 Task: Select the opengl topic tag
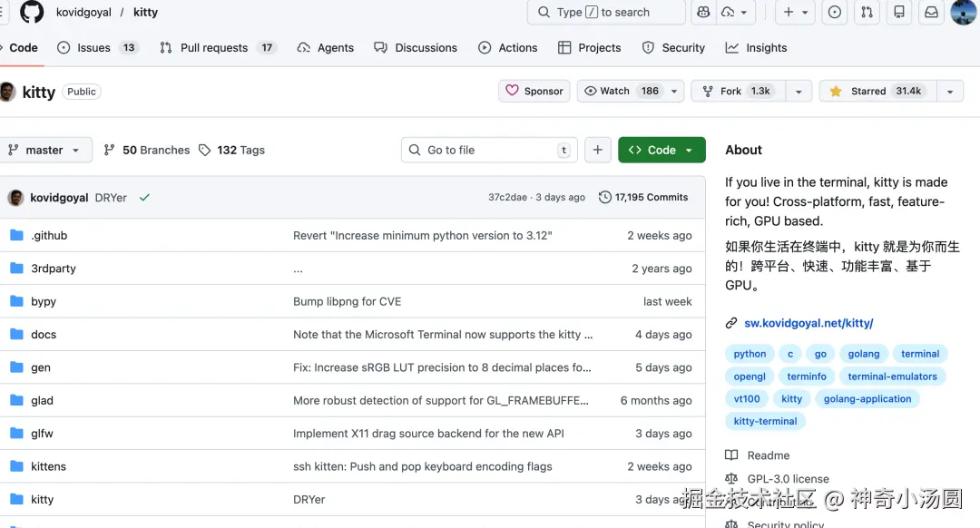[x=750, y=376]
